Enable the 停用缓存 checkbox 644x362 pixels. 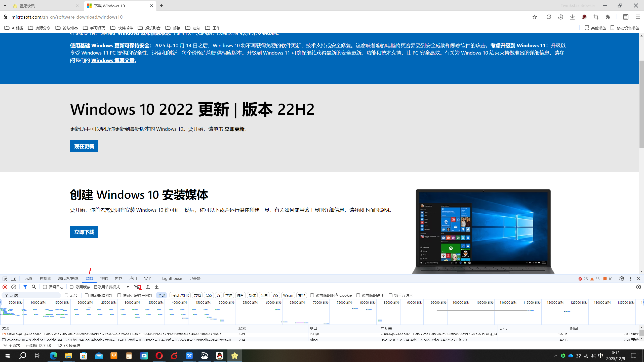click(72, 287)
